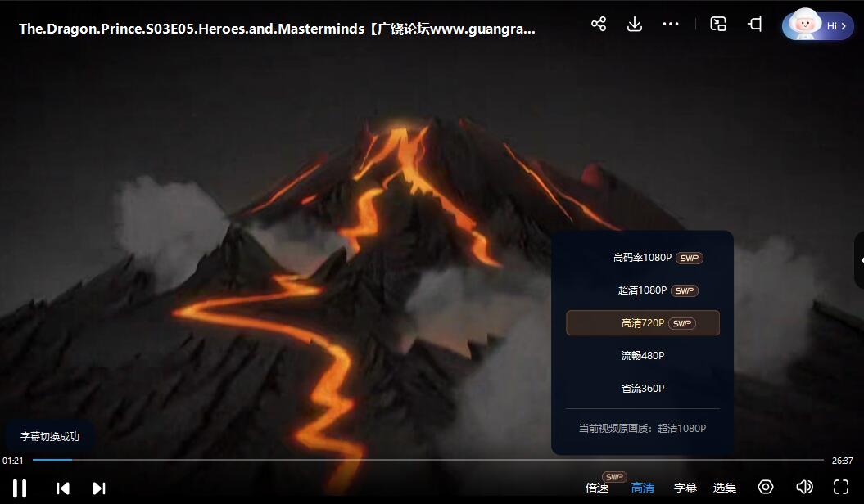Click the SVIP badge above 倍速
Viewport: 864px width, 504px height.
pos(614,476)
